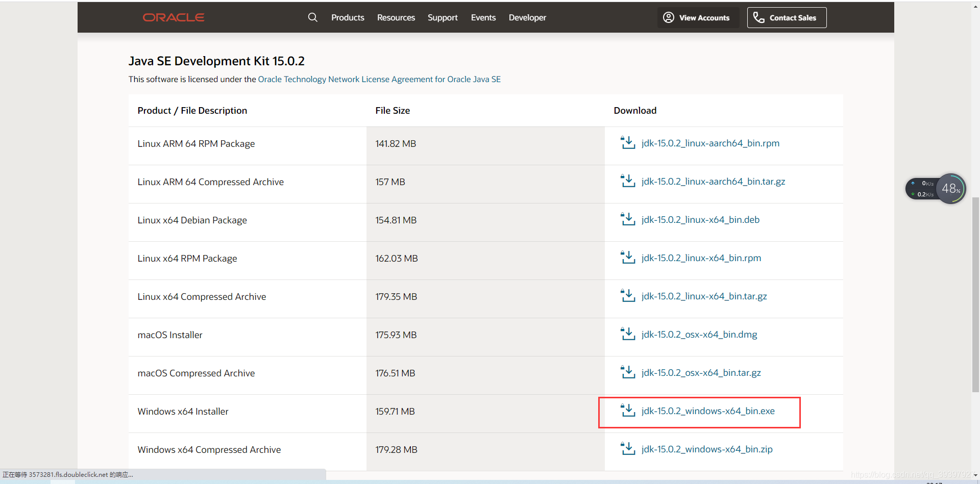Click the scrollbar down arrow

975,475
